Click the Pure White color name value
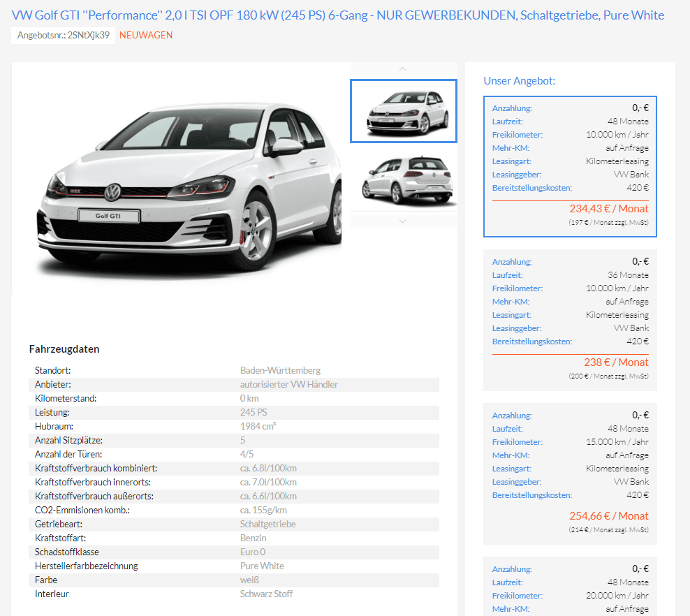This screenshot has height=616, width=690. pos(263,566)
